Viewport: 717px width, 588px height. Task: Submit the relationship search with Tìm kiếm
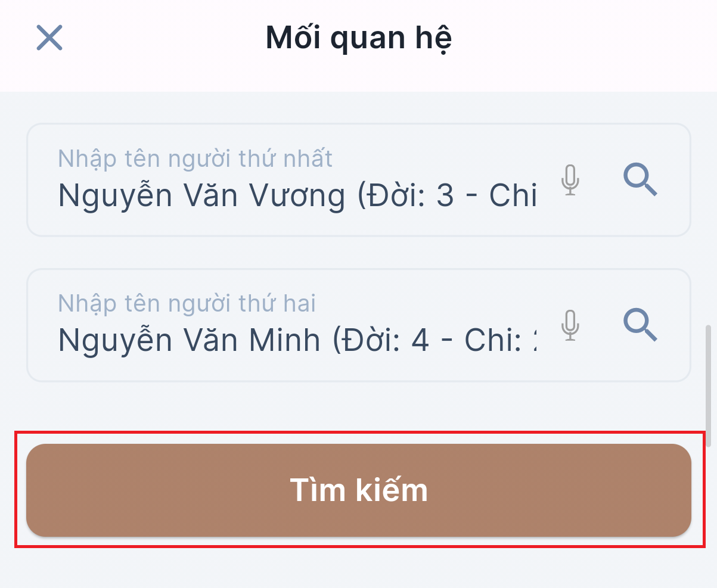tap(359, 490)
